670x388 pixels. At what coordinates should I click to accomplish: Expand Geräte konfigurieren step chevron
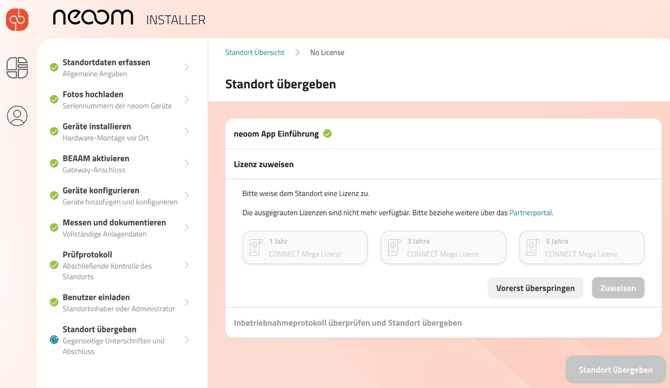point(187,196)
